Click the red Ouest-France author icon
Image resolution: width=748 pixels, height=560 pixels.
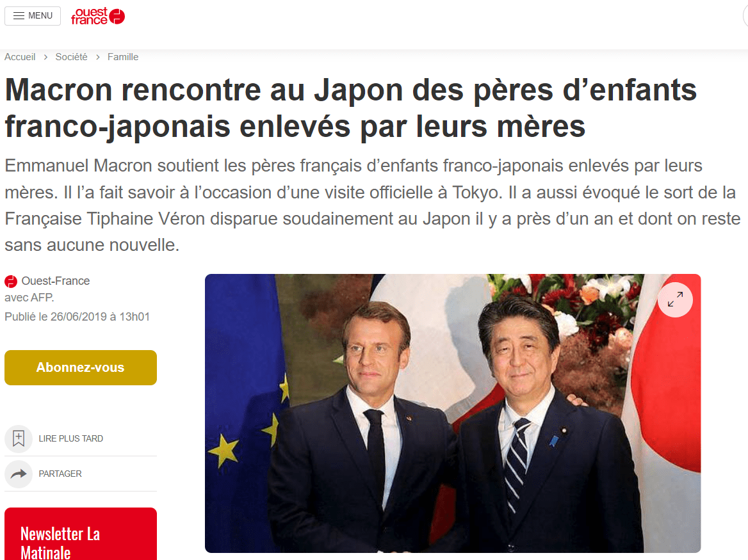point(11,281)
